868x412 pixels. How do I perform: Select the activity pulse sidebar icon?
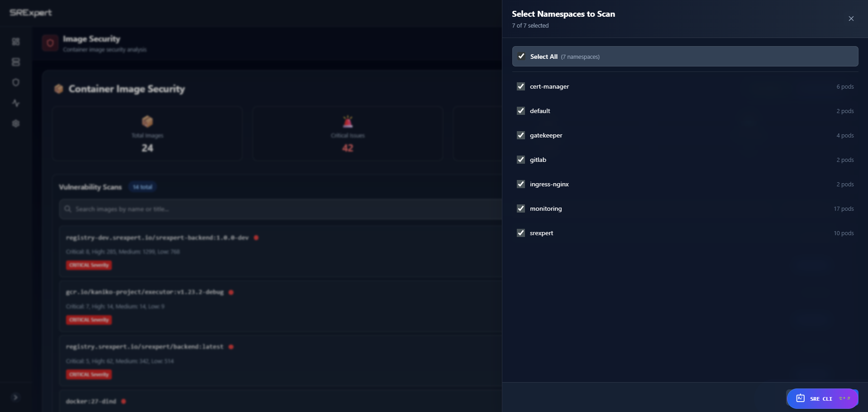16,103
